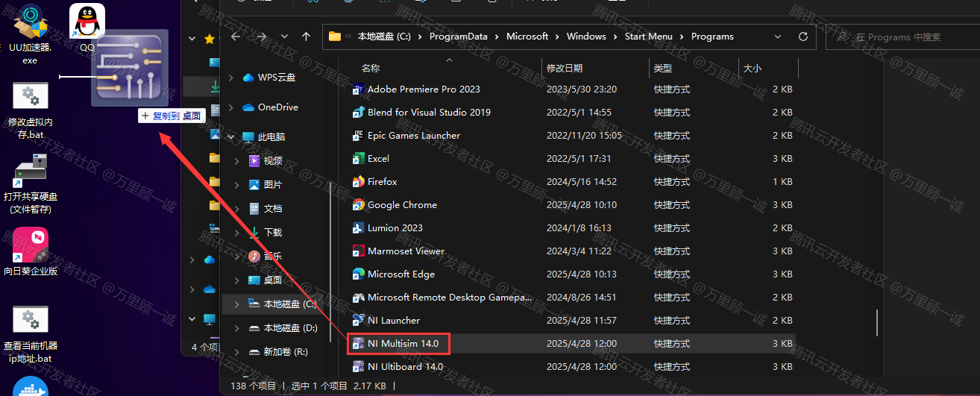Click the search box 在 Programs 中搜索
This screenshot has width=980, height=396.
click(x=902, y=37)
